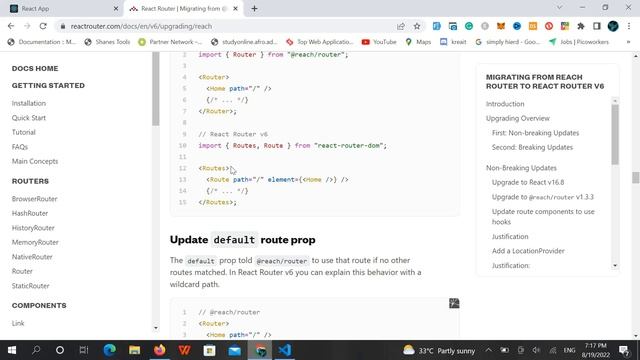
Task: Go forward using the forward arrow
Action: [27, 26]
